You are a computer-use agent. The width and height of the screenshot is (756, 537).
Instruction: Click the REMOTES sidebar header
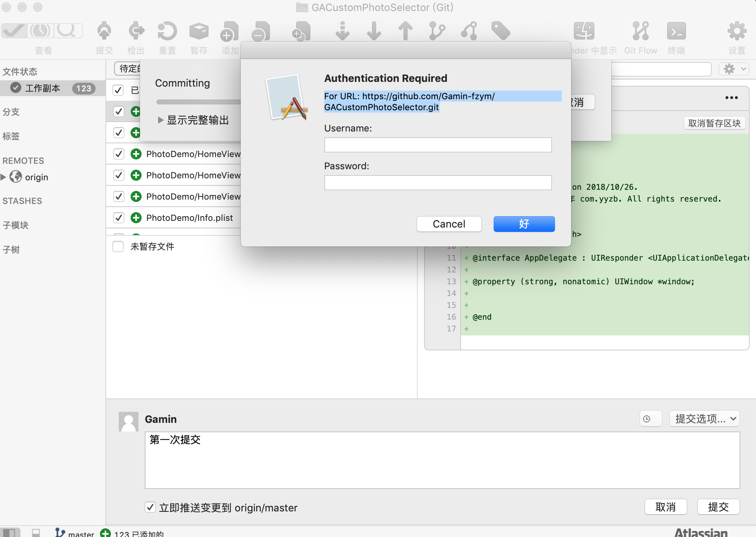click(x=23, y=161)
